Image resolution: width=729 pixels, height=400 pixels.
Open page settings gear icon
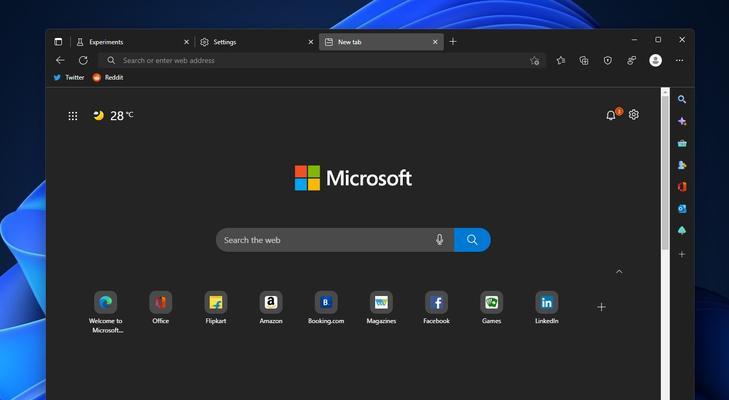(x=634, y=114)
